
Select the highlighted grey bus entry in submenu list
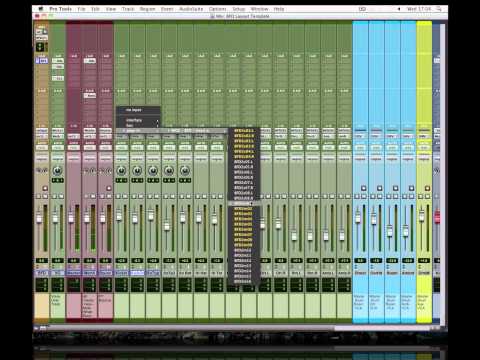(x=244, y=203)
